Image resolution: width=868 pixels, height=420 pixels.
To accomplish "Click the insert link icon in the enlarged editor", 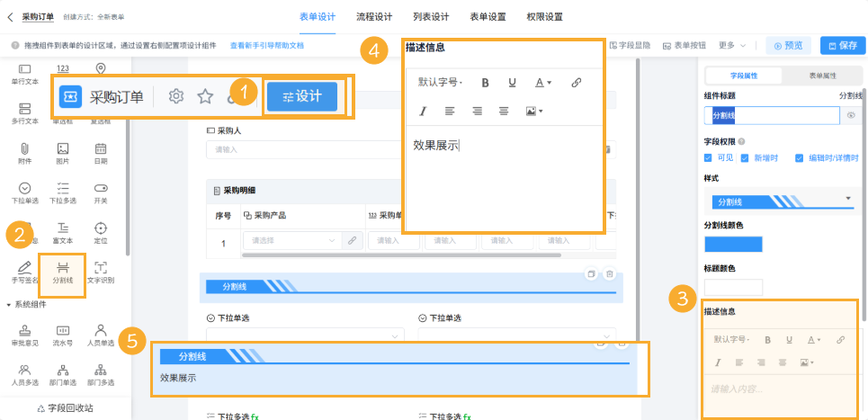I will (x=577, y=83).
